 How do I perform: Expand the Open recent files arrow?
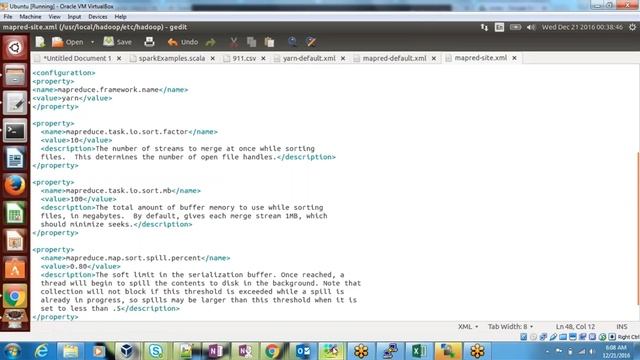93,42
